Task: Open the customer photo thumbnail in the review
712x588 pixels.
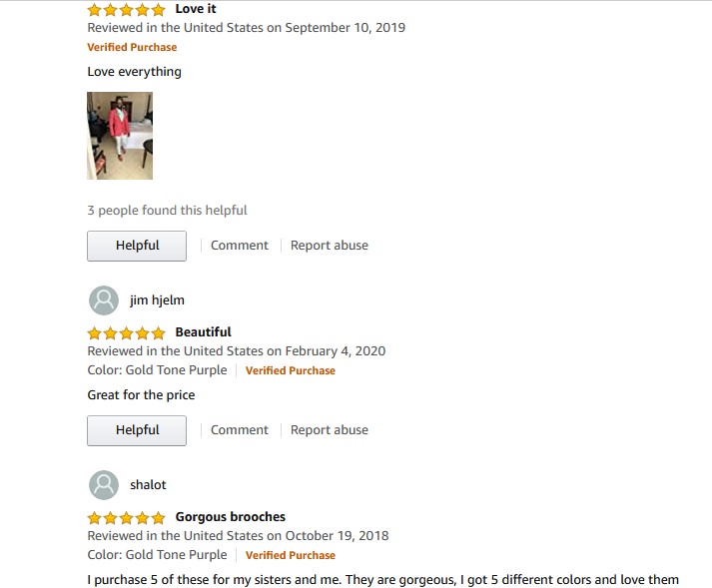Action: [120, 136]
